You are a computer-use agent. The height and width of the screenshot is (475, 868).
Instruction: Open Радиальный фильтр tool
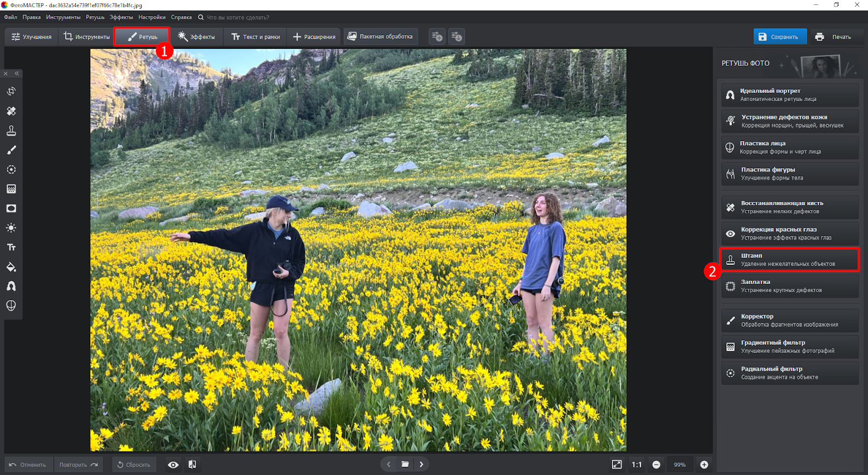[x=790, y=373]
